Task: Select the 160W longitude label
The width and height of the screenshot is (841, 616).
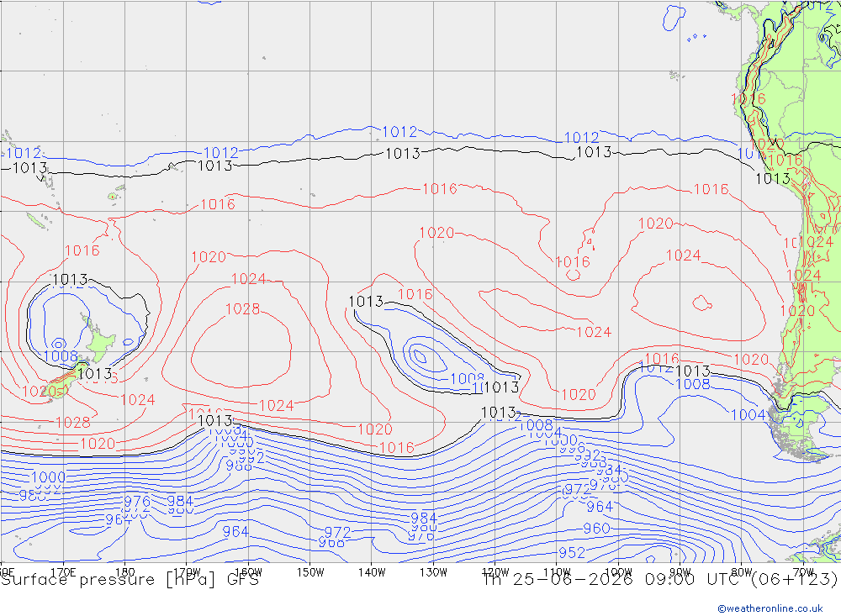Action: 249,572
